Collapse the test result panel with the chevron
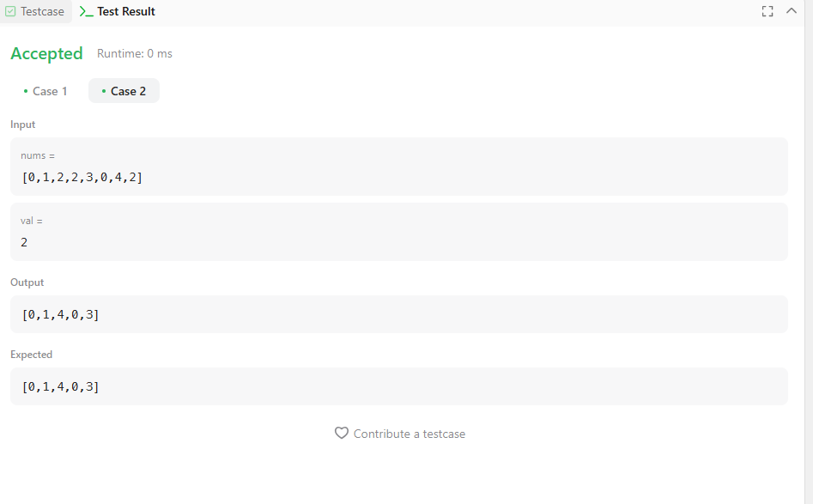The height and width of the screenshot is (504, 813). (x=792, y=10)
